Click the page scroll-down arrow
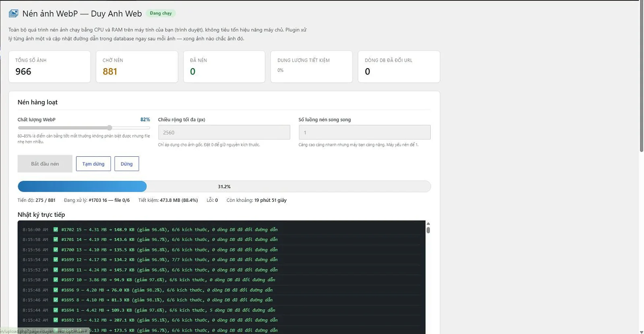The width and height of the screenshot is (644, 334). point(642,332)
